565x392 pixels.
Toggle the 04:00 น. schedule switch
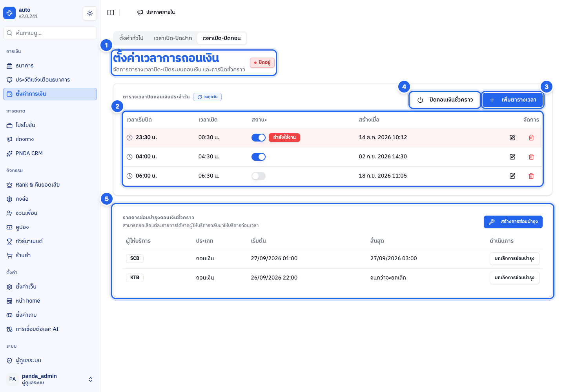pyautogui.click(x=259, y=157)
